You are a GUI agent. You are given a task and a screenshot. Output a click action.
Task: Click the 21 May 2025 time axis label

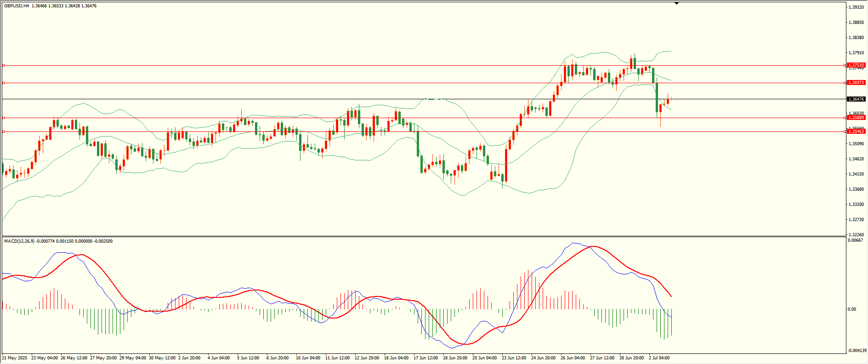(x=15, y=358)
